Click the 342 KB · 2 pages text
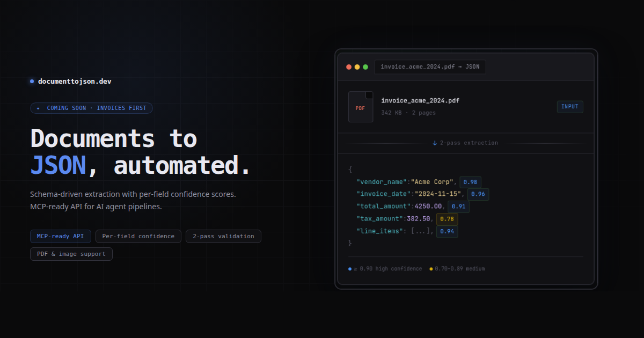Screen dimensions: 644x338 coord(408,113)
